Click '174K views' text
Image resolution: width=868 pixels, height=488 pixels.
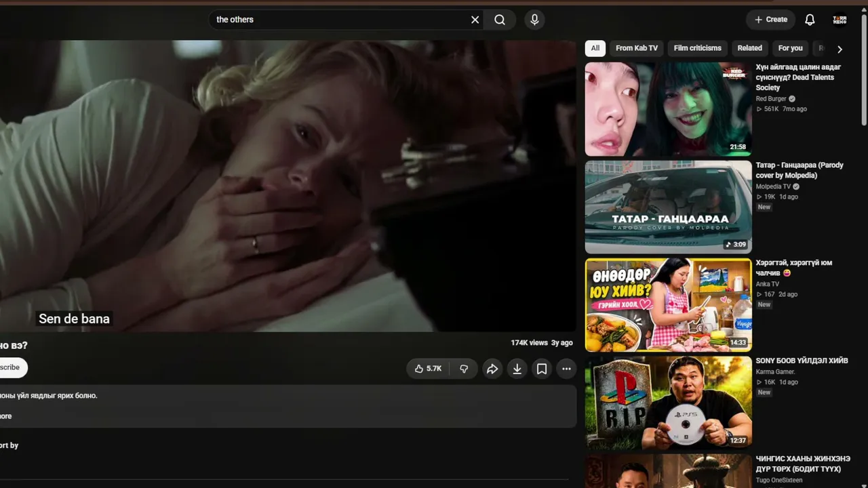[x=529, y=343]
